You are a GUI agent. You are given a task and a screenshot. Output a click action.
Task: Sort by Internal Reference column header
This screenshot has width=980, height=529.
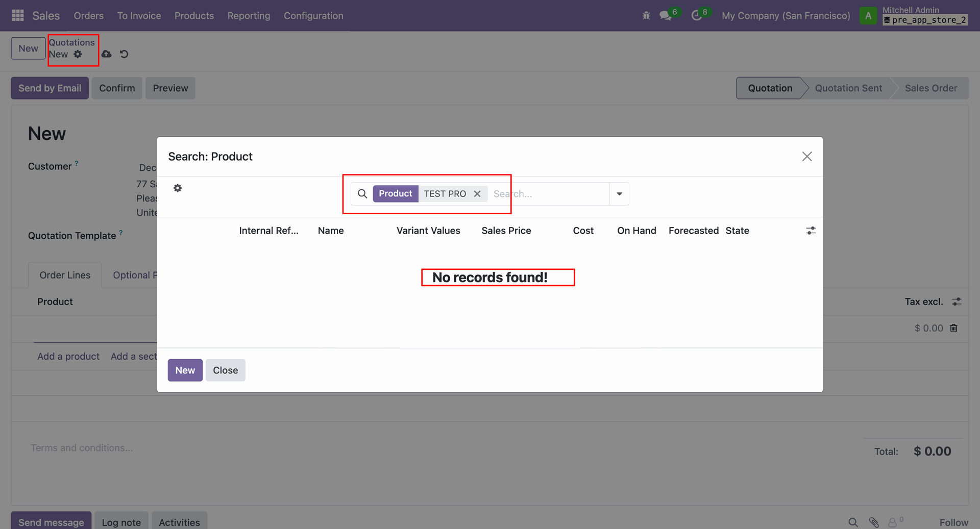click(269, 231)
